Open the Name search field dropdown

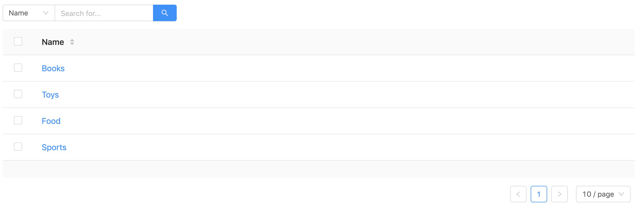(29, 13)
